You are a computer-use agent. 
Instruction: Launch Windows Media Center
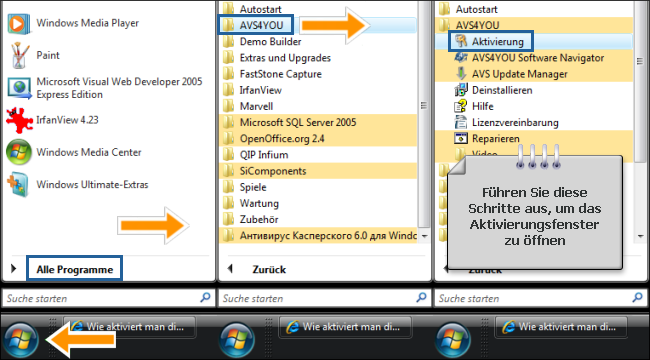click(x=75, y=152)
